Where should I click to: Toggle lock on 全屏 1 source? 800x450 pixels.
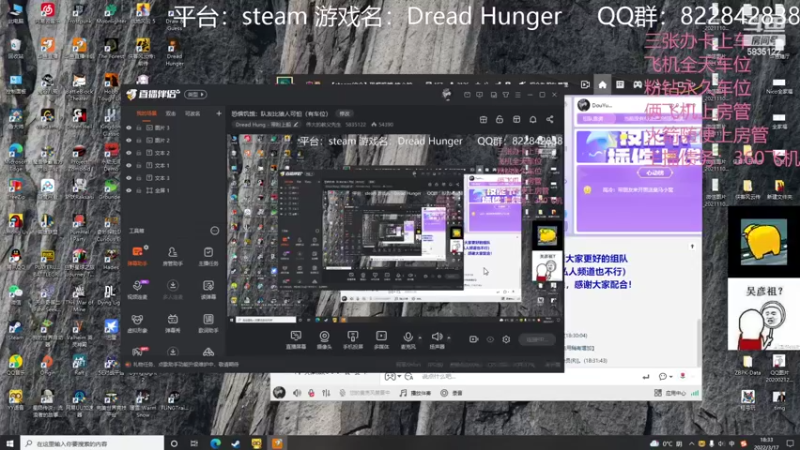pos(138,190)
